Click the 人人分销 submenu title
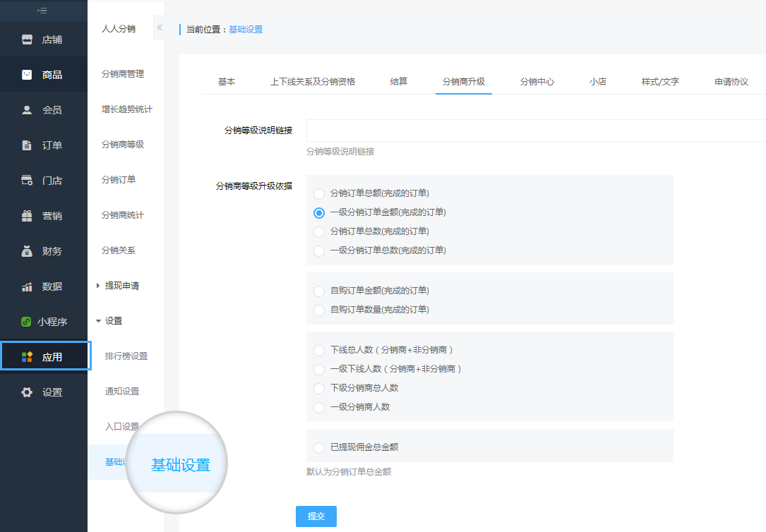This screenshot has height=532, width=766. (x=118, y=29)
